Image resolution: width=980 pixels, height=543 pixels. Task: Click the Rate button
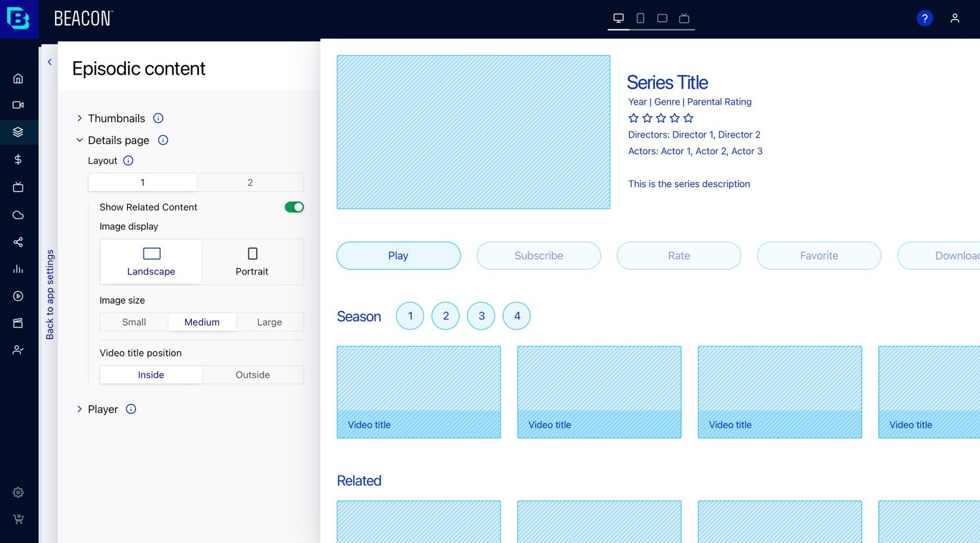coord(679,256)
